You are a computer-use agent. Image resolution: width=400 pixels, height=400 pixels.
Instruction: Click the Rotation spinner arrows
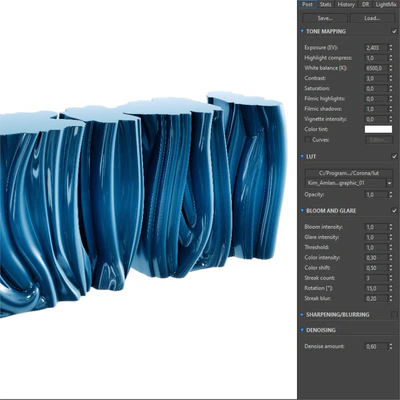click(391, 288)
